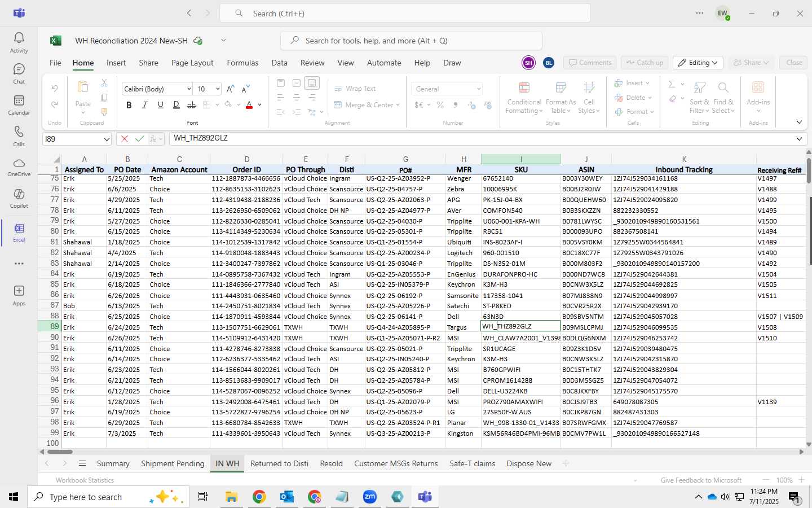Toggle Underline formatting

161,105
